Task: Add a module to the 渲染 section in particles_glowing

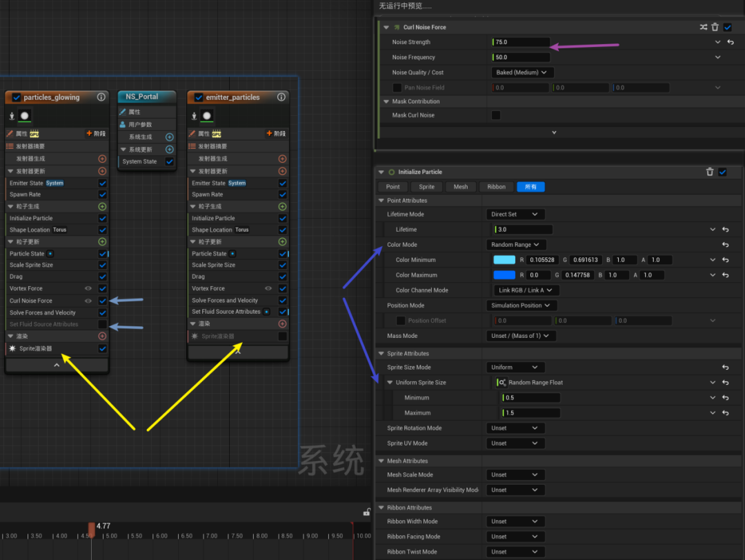Action: (102, 337)
